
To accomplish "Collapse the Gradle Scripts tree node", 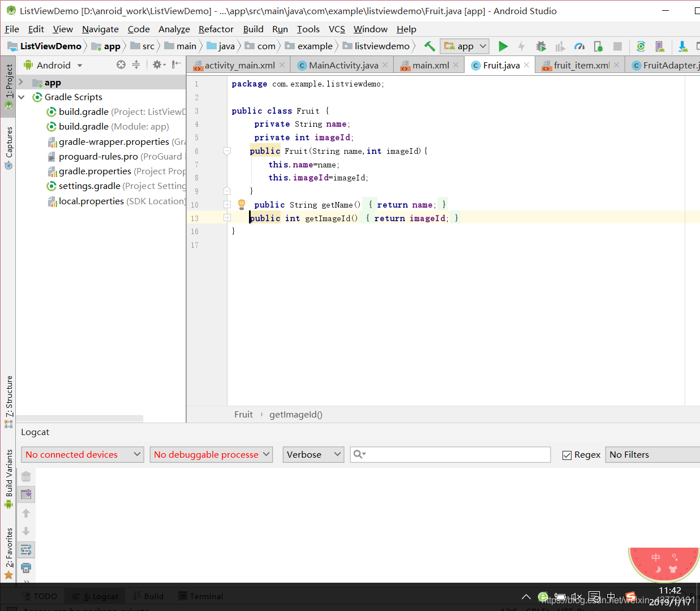I will (21, 97).
